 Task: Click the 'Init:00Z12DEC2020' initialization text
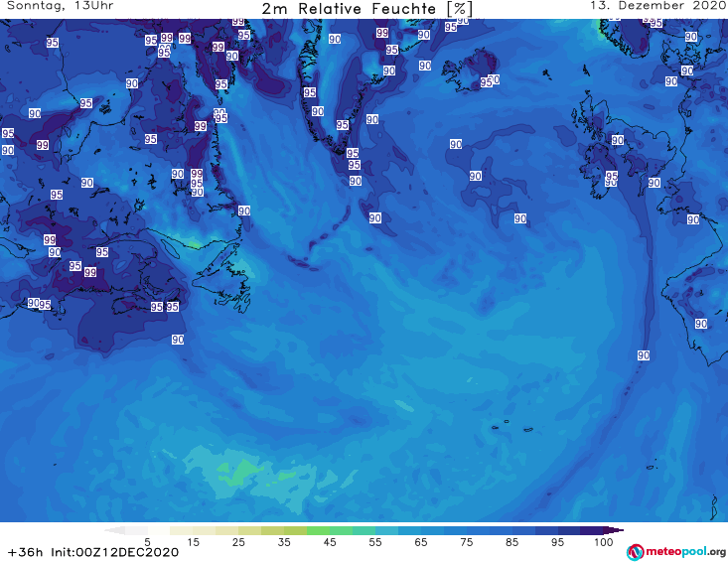[114, 552]
